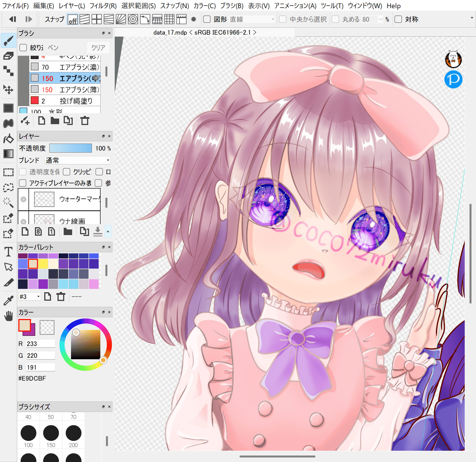476x462 pixels.
Task: Select the Text tool
Action: coord(8,252)
